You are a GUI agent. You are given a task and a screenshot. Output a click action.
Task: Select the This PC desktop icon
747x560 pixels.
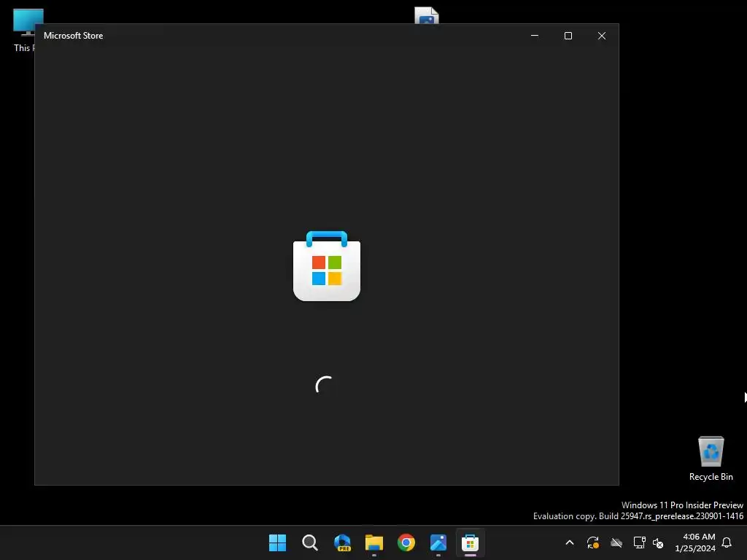tap(23, 29)
